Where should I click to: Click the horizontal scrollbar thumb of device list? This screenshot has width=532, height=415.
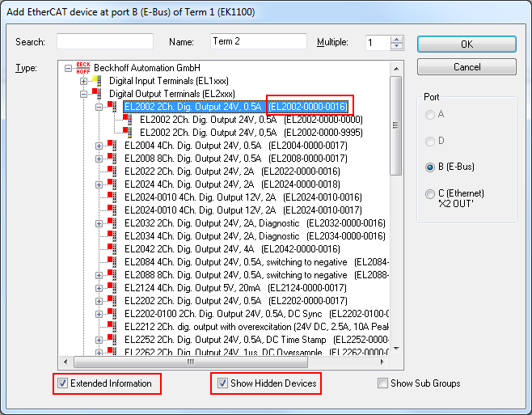pos(191,362)
